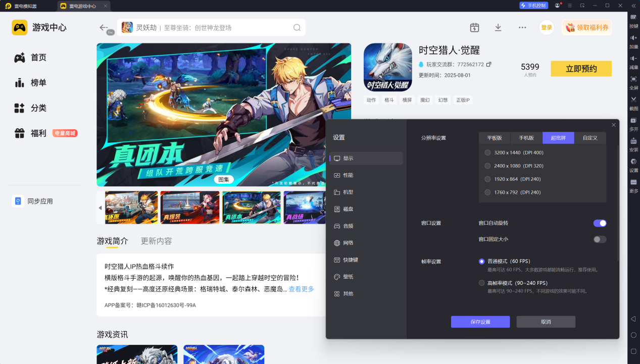Screen dimensions: 640x364
Task: Click the 时空猎人·觉醒 wolf app icon
Action: pos(387,67)
